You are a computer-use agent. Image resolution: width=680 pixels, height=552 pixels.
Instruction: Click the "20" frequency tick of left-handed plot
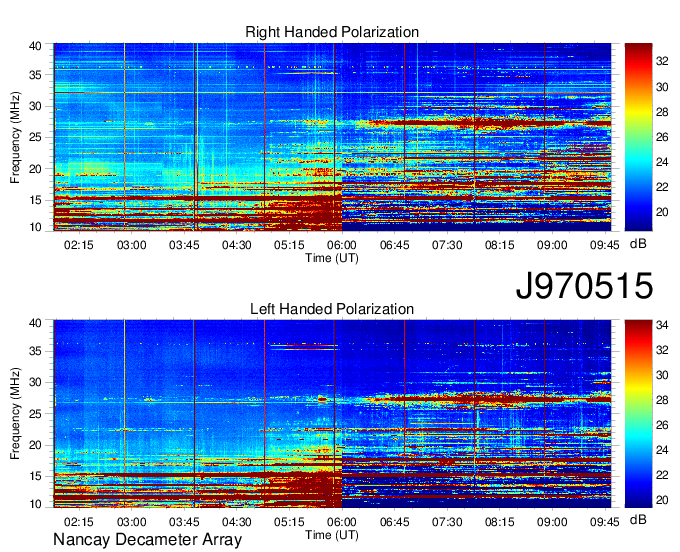pyautogui.click(x=35, y=445)
